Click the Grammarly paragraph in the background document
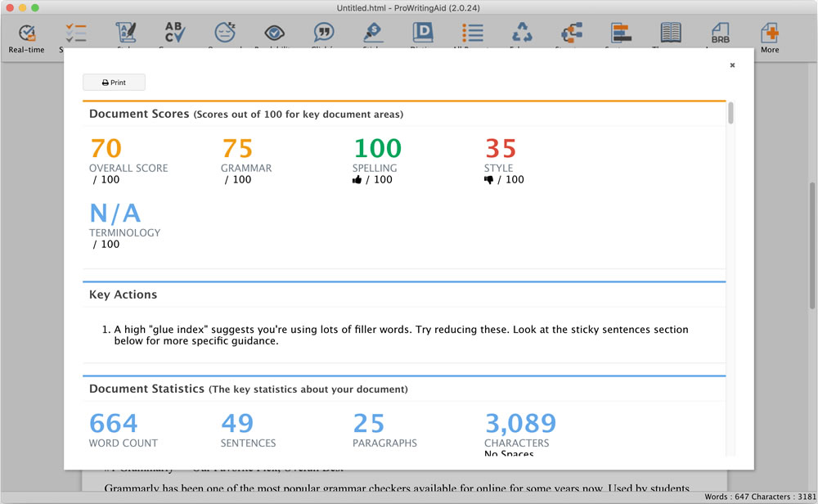 (397, 488)
